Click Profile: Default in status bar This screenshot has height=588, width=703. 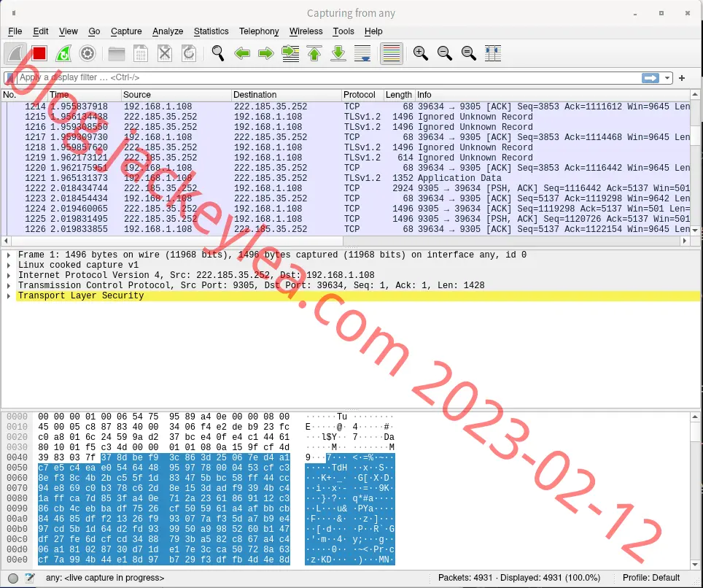click(x=651, y=578)
